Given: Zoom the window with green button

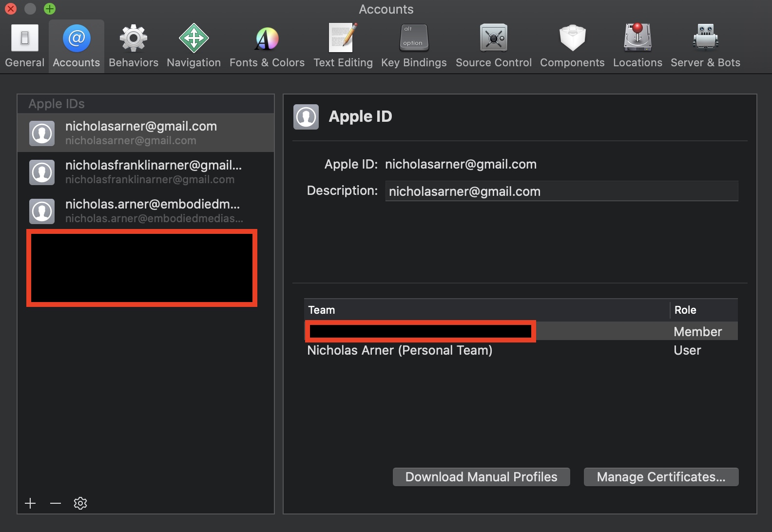Looking at the screenshot, I should pos(50,9).
